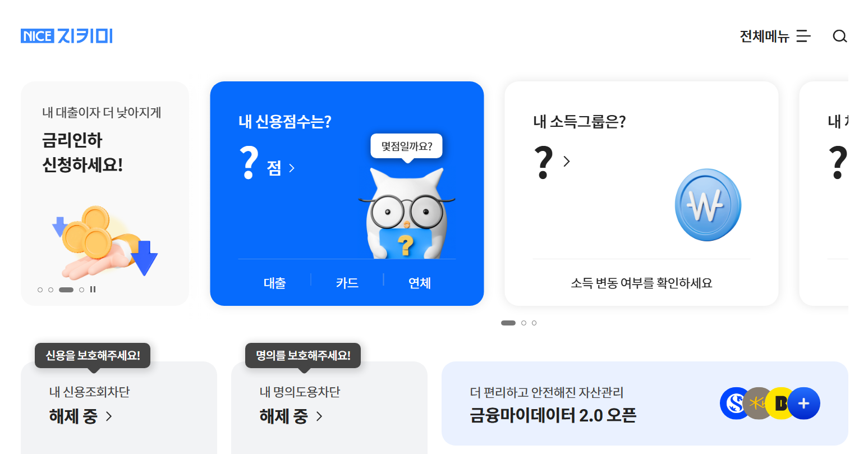This screenshot has width=868, height=454.
Task: Open the search icon in the header
Action: click(x=840, y=36)
